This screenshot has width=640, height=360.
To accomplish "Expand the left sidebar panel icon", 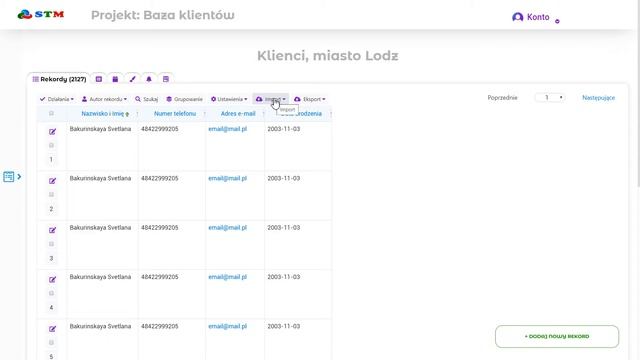I will pyautogui.click(x=12, y=177).
